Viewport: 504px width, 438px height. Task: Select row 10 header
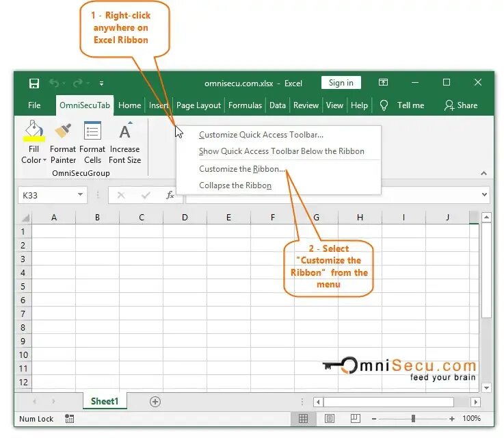coord(23,355)
